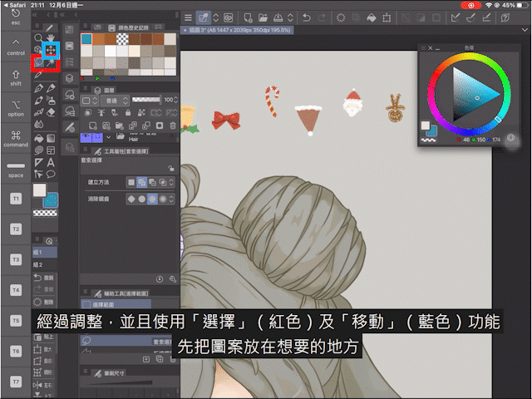The height and width of the screenshot is (399, 532).
Task: Select the Blend tool
Action: 39,125
